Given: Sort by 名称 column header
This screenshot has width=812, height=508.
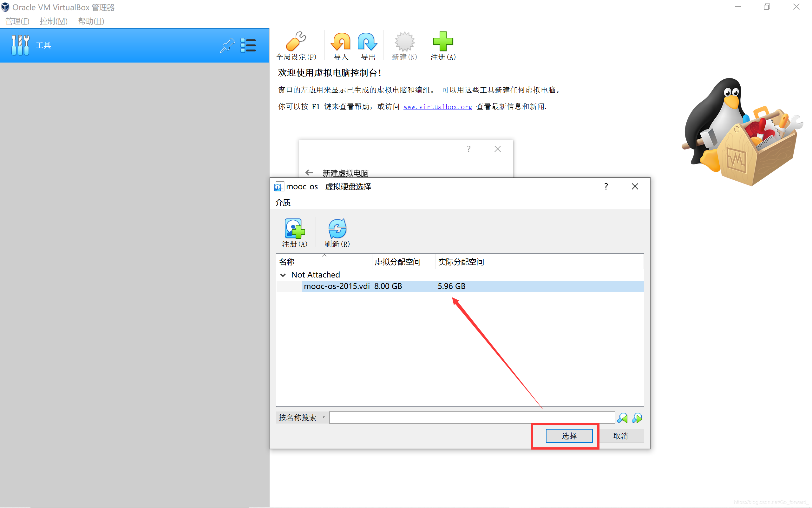Looking at the screenshot, I should click(x=324, y=262).
